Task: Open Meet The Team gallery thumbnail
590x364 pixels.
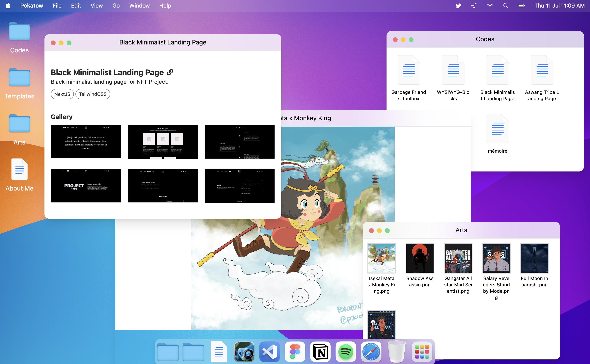Action: pos(163,142)
